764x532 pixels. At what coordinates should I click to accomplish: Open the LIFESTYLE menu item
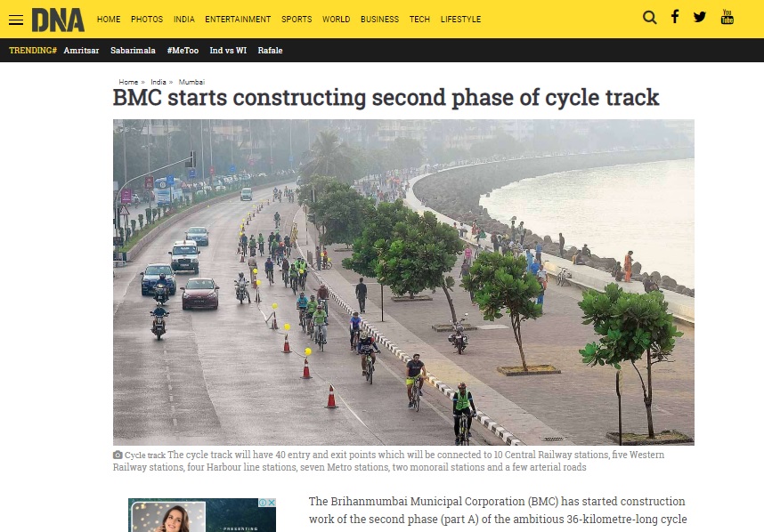click(460, 20)
